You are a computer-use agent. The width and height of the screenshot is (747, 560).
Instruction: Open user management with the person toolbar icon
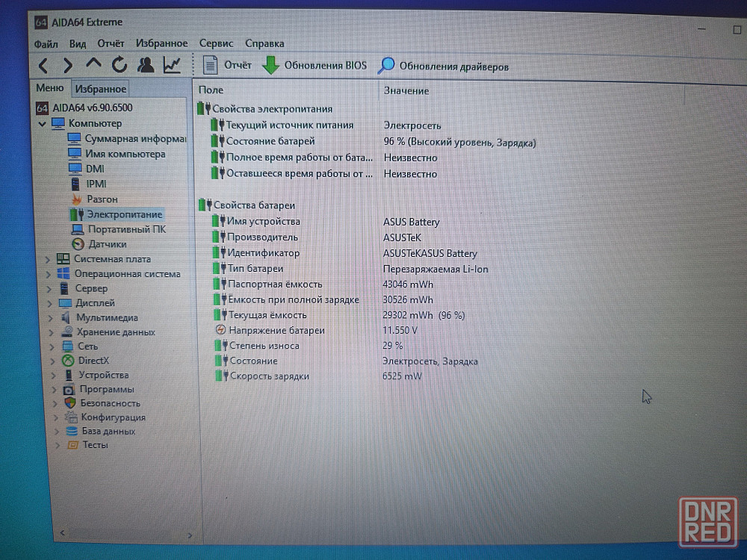click(x=146, y=65)
